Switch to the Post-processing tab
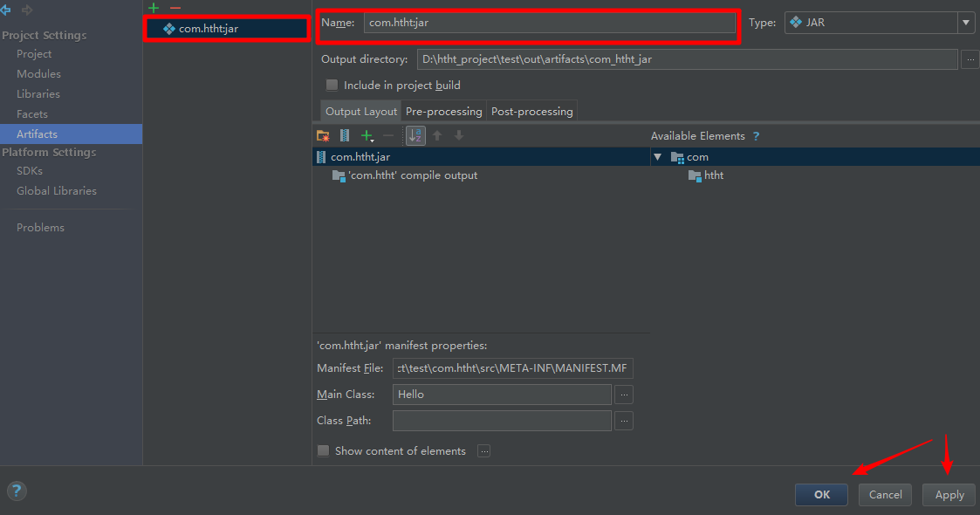980x515 pixels. point(531,111)
